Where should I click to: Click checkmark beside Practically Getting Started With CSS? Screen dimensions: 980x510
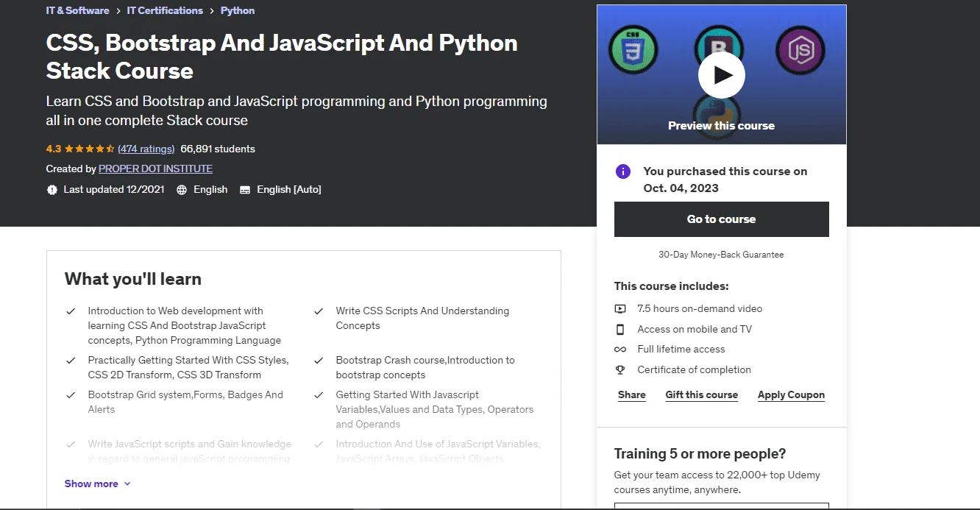pos(71,361)
